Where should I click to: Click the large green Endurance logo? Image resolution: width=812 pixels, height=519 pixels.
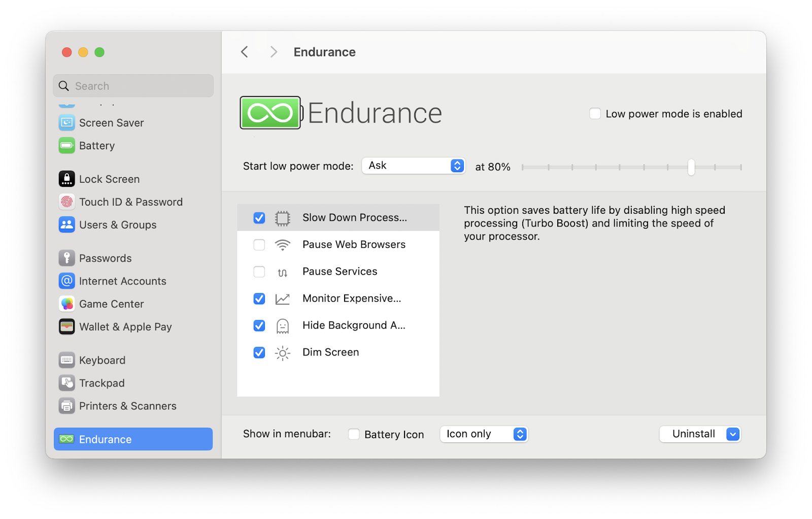tap(271, 113)
